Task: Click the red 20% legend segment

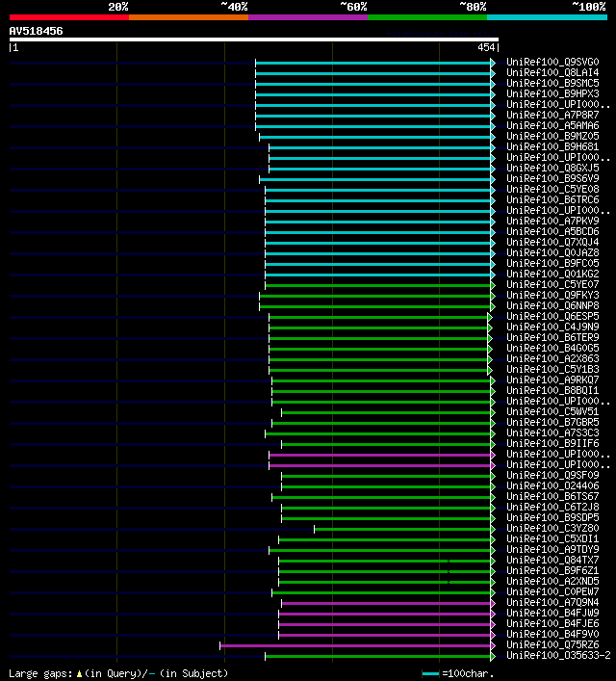Action: tap(69, 17)
